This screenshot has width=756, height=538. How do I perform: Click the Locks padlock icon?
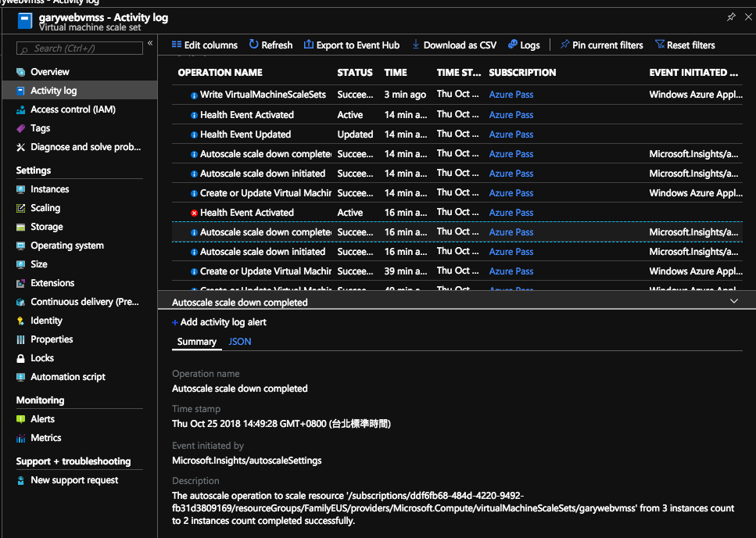pos(21,359)
